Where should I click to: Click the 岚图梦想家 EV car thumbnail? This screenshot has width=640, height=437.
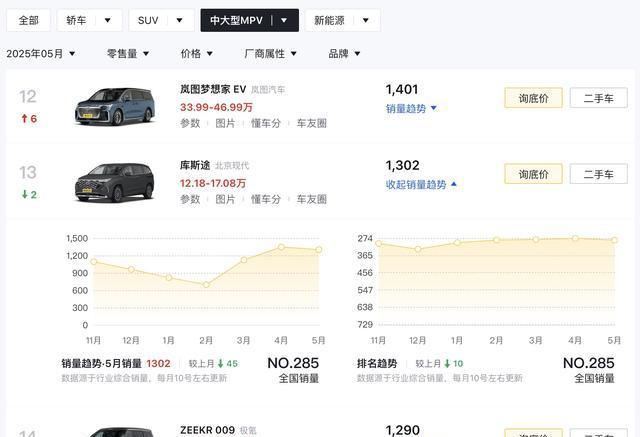115,106
